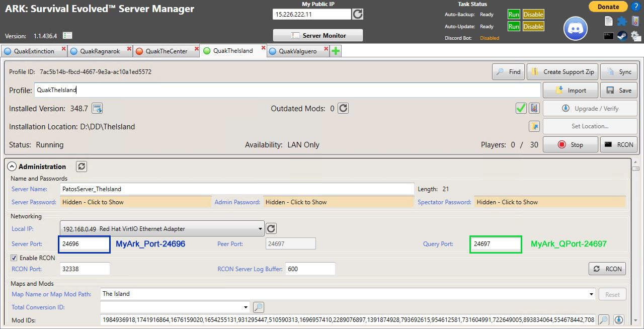Stop the running QuakTheIsland server
This screenshot has width=644, height=329.
(x=570, y=144)
